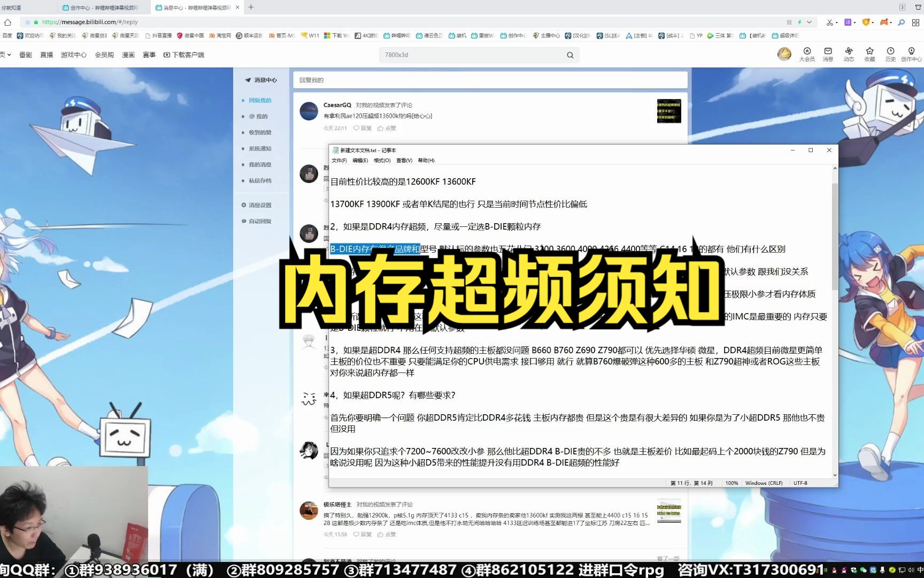
Task: Click Notepad scrollbar down arrow
Action: (x=835, y=475)
